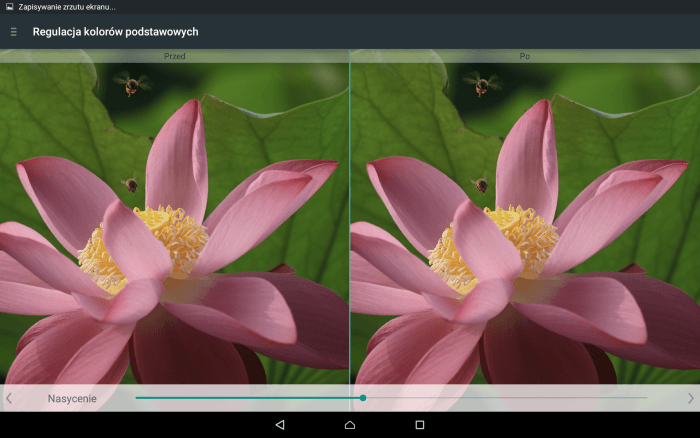Select the Po preview label
The width and height of the screenshot is (700, 438).
pos(525,56)
